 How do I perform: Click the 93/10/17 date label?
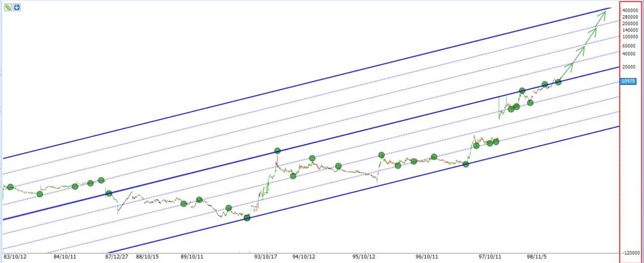click(266, 256)
